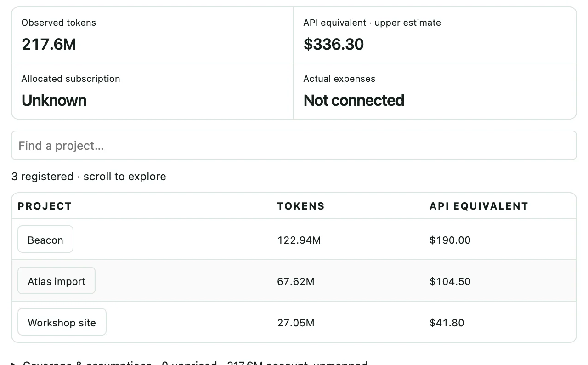Click the "Actual expenses" label
This screenshot has height=365, width=588.
(339, 79)
